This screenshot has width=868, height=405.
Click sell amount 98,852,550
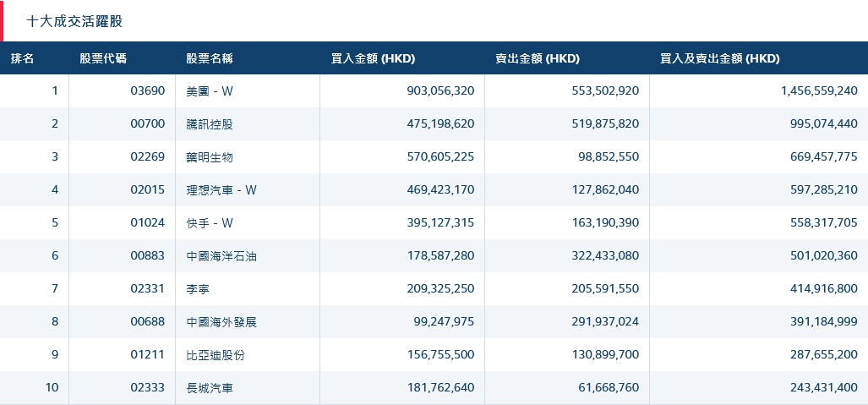click(608, 156)
